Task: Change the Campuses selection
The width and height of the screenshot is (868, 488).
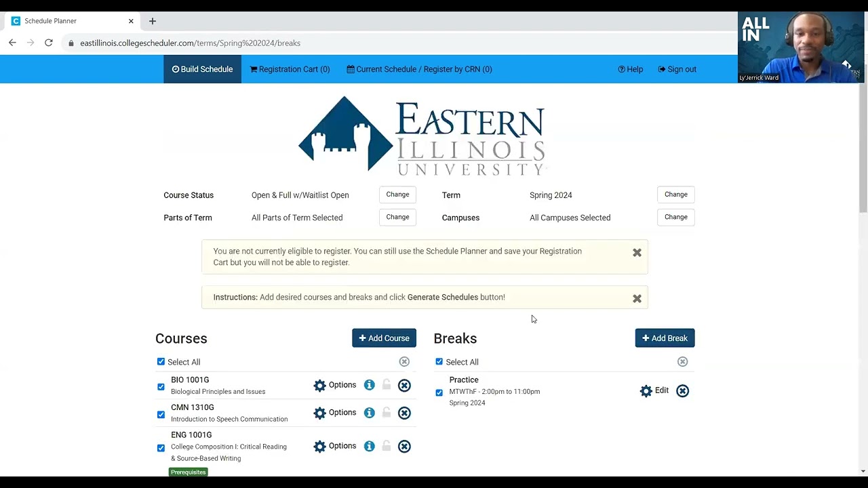Action: point(675,217)
